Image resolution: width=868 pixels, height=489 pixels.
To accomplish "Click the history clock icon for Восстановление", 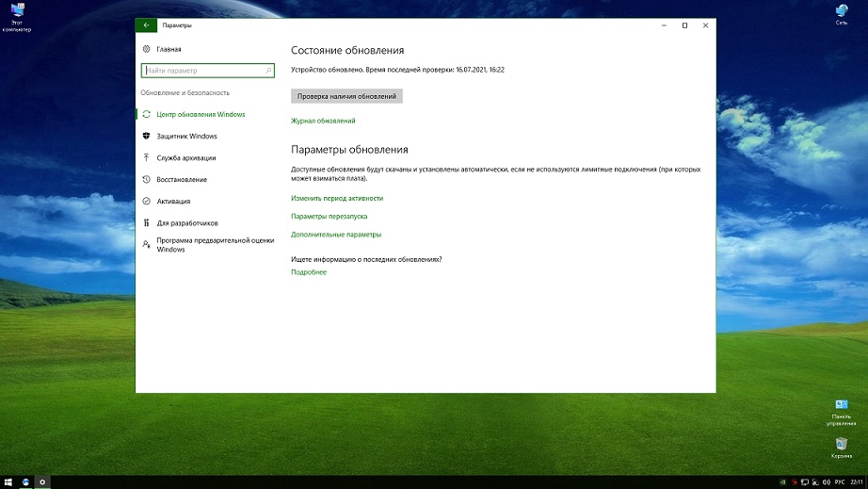I will click(146, 179).
